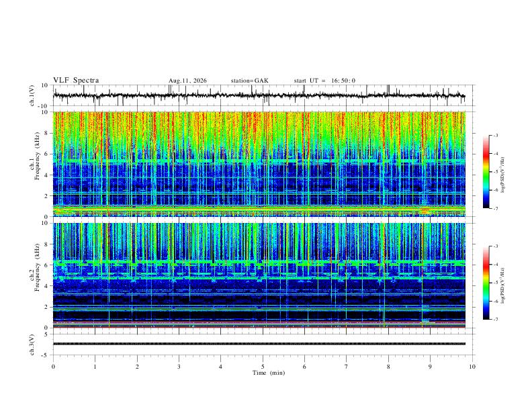Click the white gap between ch.1 and ch.2 spectrograms
Image resolution: width=532 pixels, height=411 pixels.
259,220
